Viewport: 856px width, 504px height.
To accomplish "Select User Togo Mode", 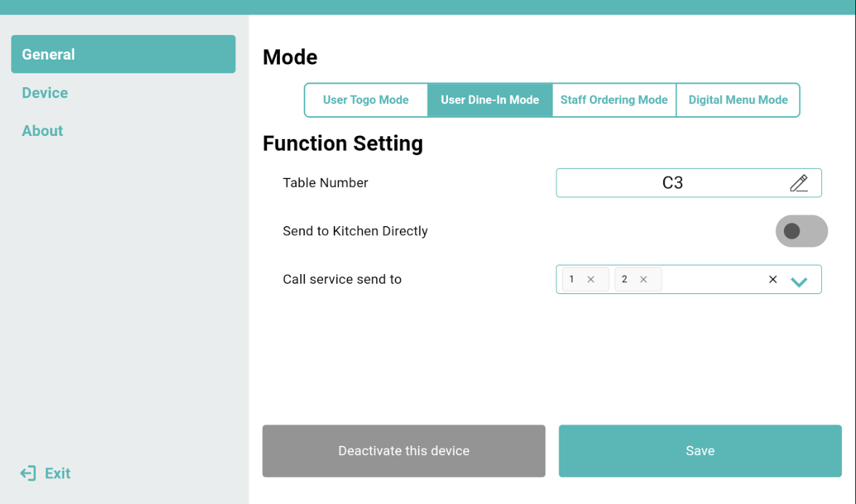I will coord(366,100).
